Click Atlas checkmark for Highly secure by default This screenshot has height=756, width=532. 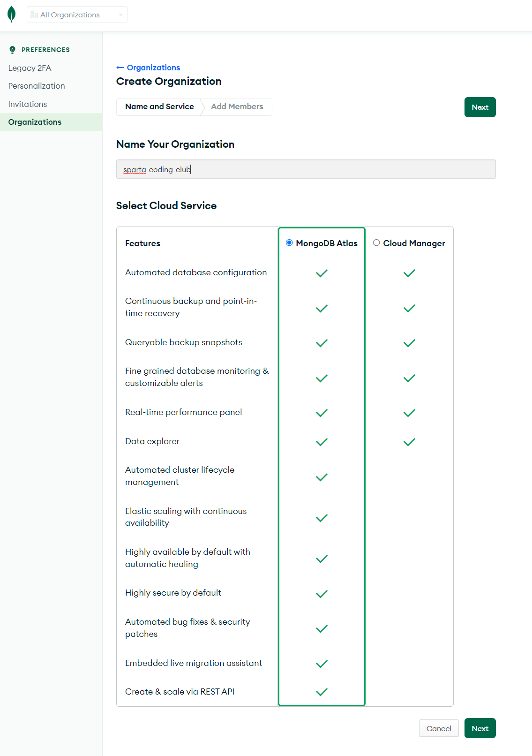point(322,594)
